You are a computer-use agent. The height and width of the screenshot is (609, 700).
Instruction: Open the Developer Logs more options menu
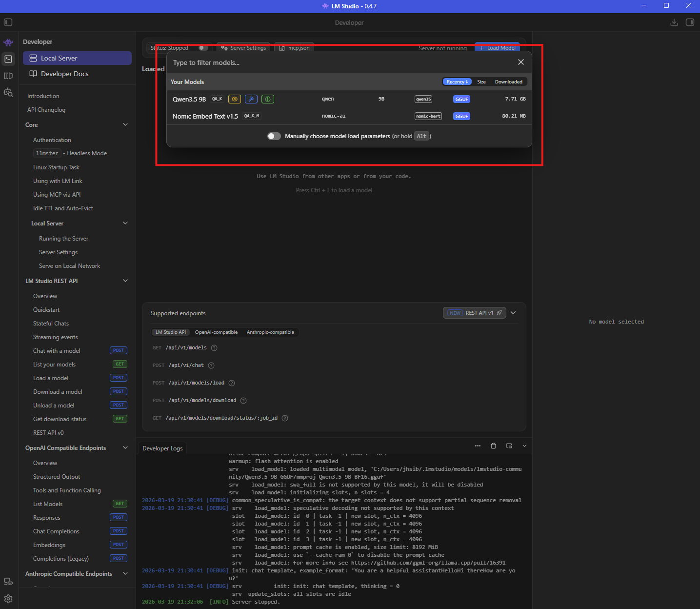click(478, 446)
